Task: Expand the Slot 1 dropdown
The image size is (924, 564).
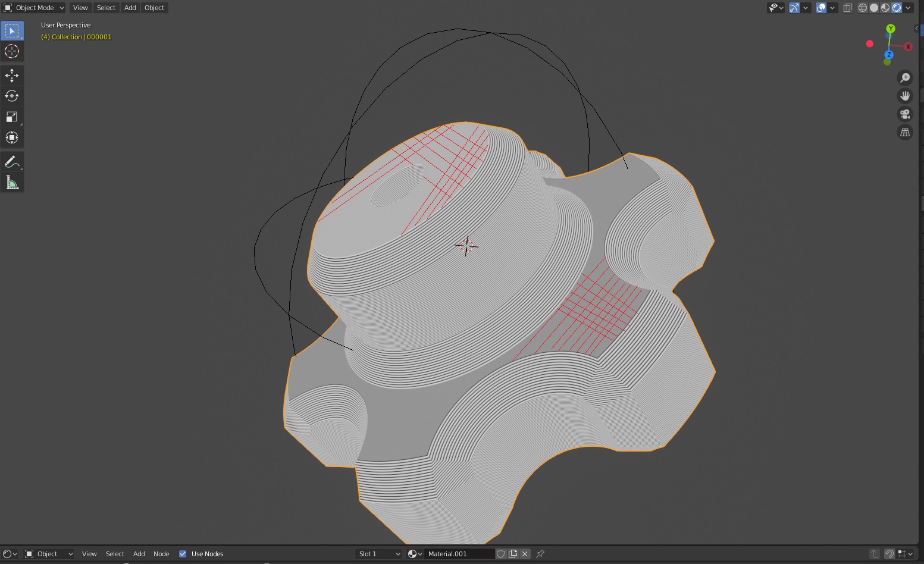Action: coord(379,554)
